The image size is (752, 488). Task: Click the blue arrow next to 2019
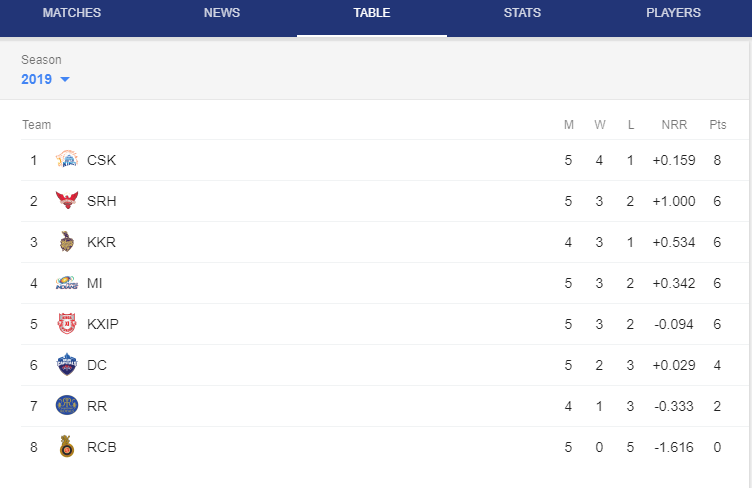pyautogui.click(x=65, y=80)
